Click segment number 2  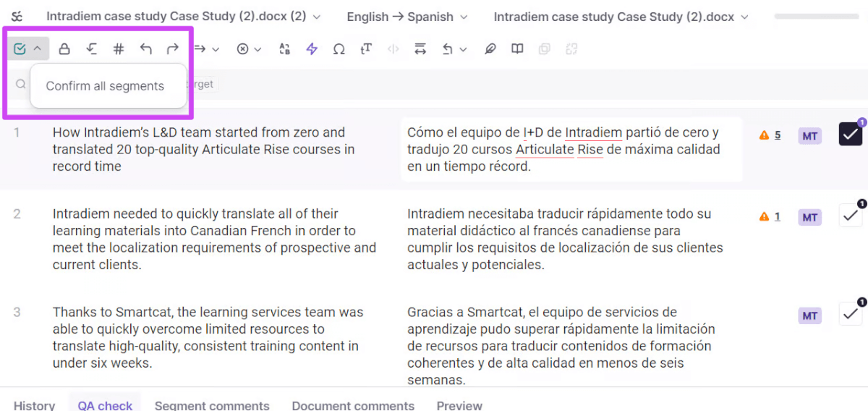(x=17, y=213)
